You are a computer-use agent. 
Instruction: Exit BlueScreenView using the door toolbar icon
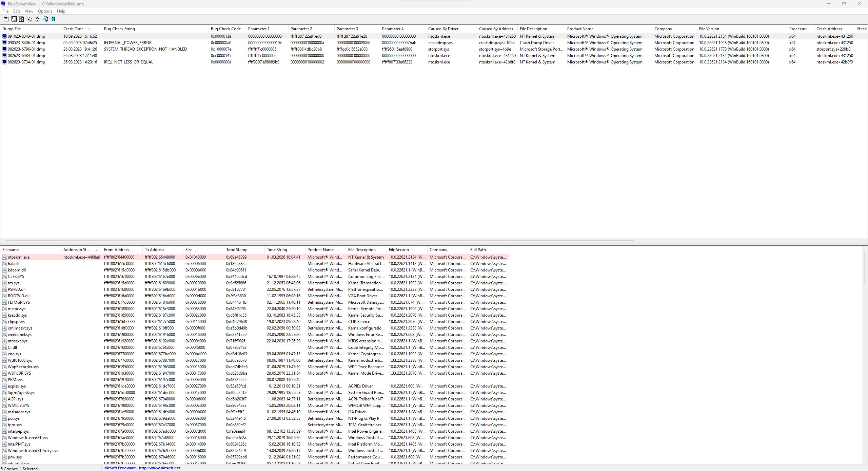pos(53,19)
